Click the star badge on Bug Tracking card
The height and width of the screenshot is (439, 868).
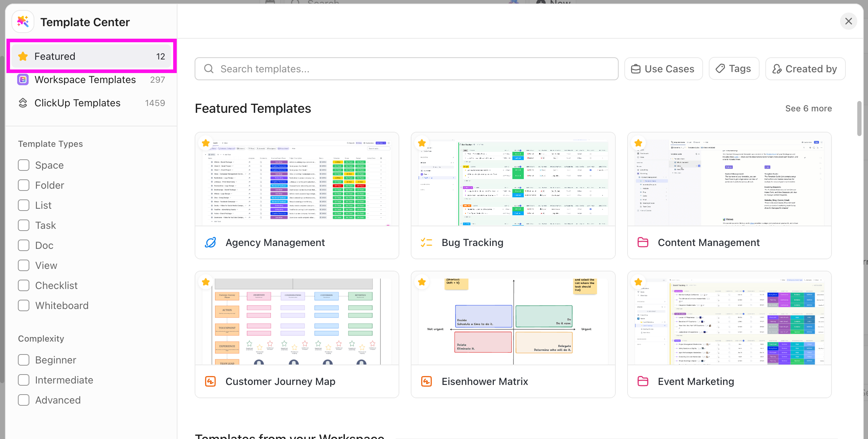(422, 143)
